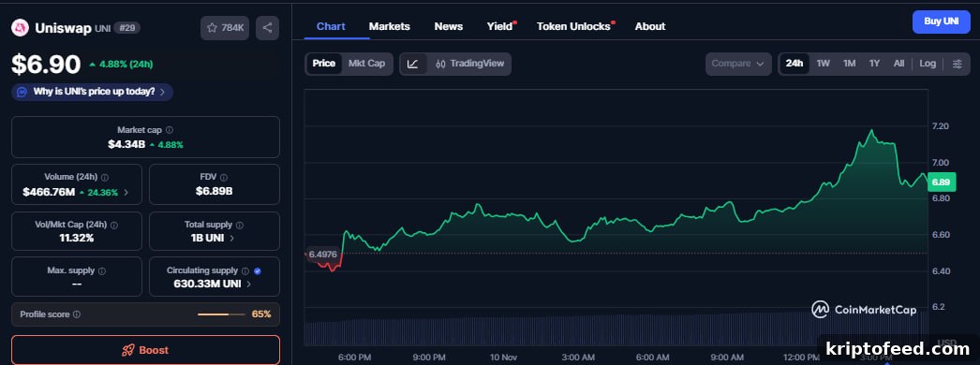
Task: Click the Buy UNI button
Action: (942, 22)
